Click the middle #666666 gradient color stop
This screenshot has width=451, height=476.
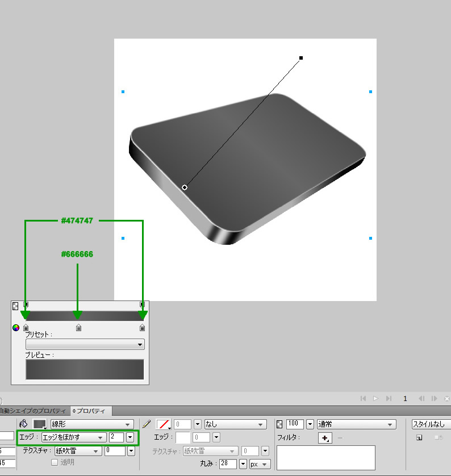coord(78,328)
